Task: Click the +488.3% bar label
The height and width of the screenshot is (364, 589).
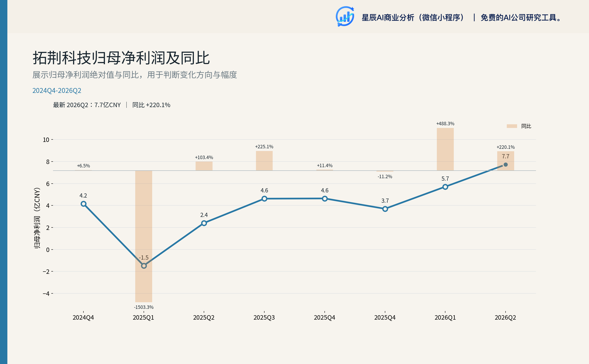Action: pos(445,124)
